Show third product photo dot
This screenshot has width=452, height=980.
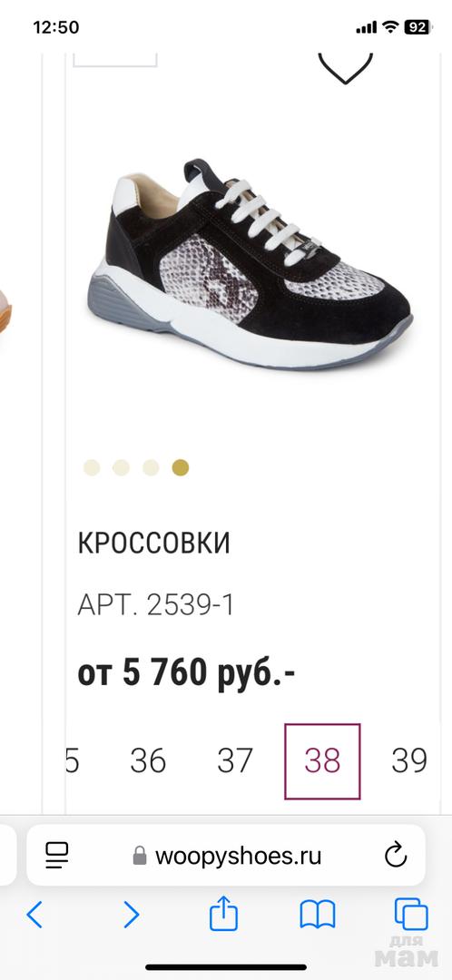151,467
